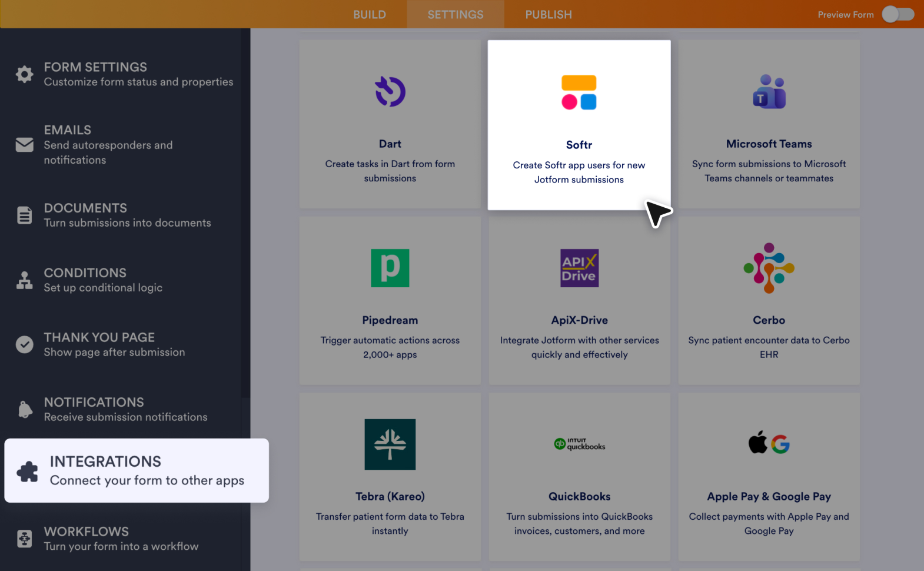Click 'Create tasks in Dart' description

coord(390,171)
